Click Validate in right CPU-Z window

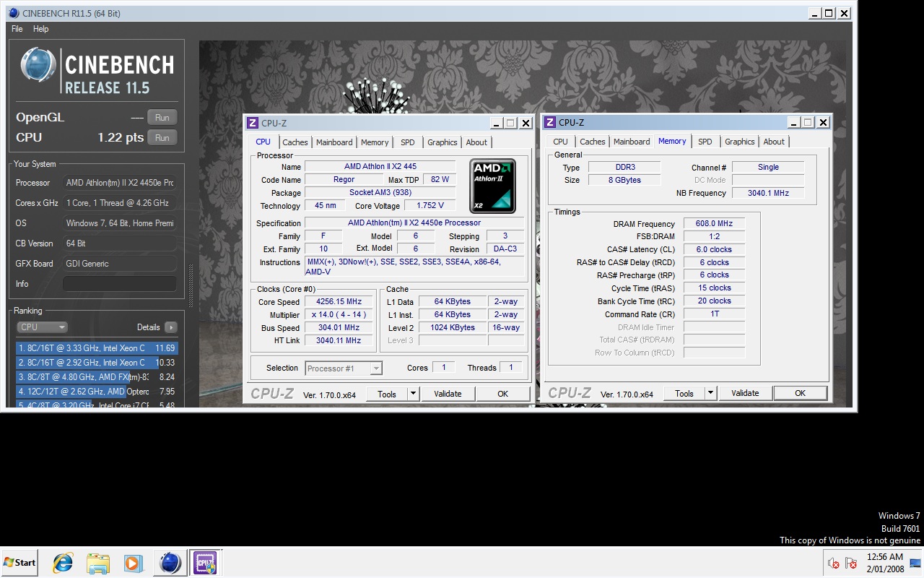pos(745,393)
